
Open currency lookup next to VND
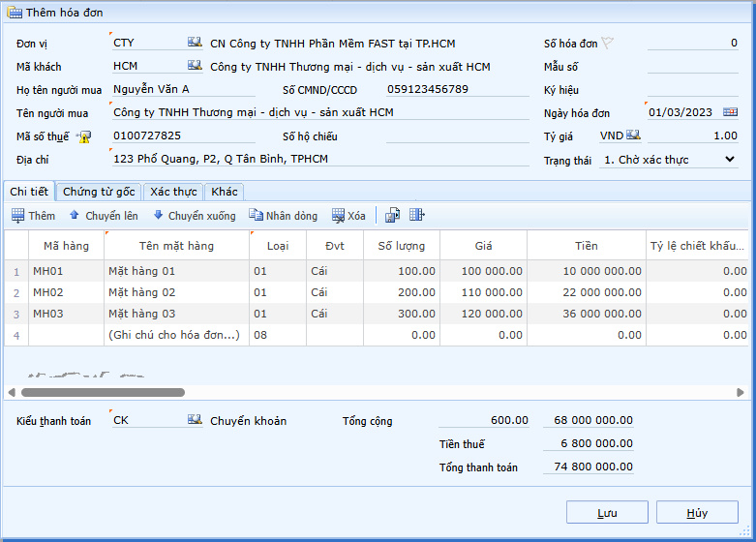633,136
